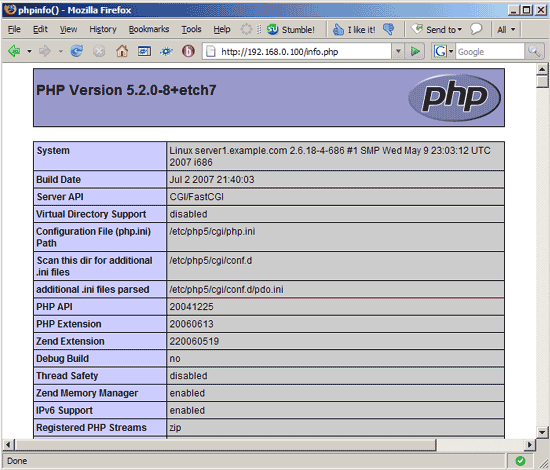The image size is (550, 470).
Task: Expand the All topics dropdown
Action: [x=507, y=29]
